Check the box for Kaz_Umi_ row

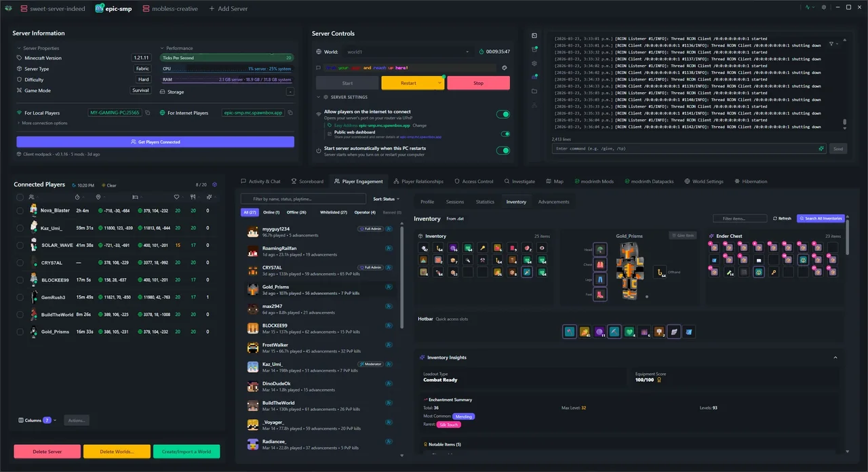pos(20,228)
